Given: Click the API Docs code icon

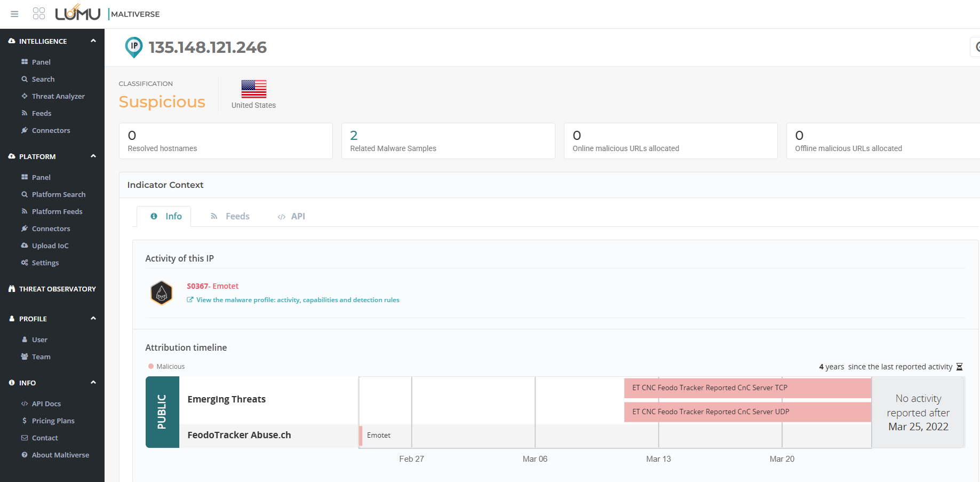Looking at the screenshot, I should point(25,404).
